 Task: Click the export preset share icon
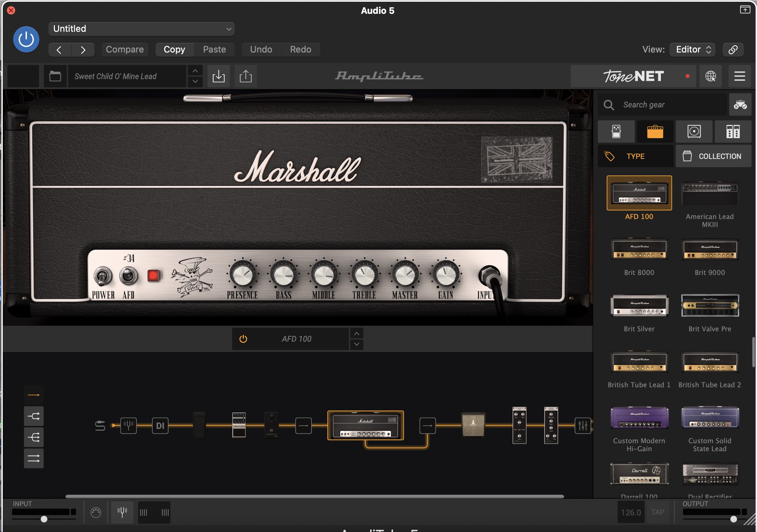[x=246, y=76]
